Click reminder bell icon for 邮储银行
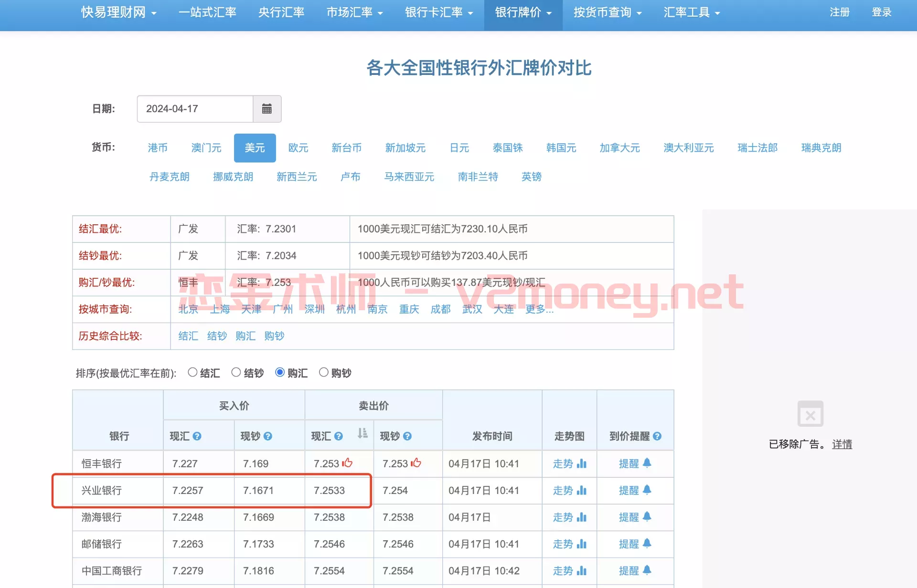This screenshot has height=588, width=917. (647, 543)
